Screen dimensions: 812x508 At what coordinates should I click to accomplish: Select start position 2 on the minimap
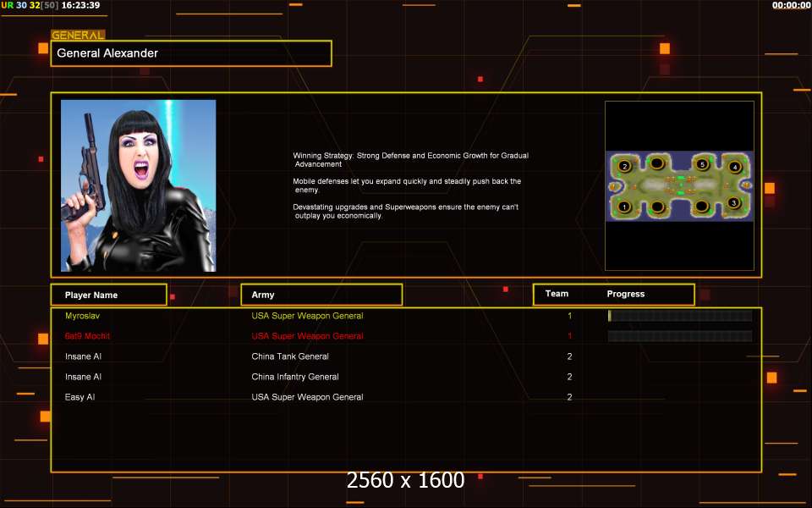point(624,166)
